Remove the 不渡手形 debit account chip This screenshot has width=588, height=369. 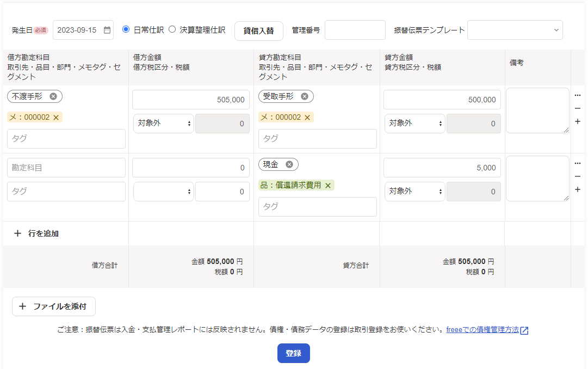coord(53,96)
